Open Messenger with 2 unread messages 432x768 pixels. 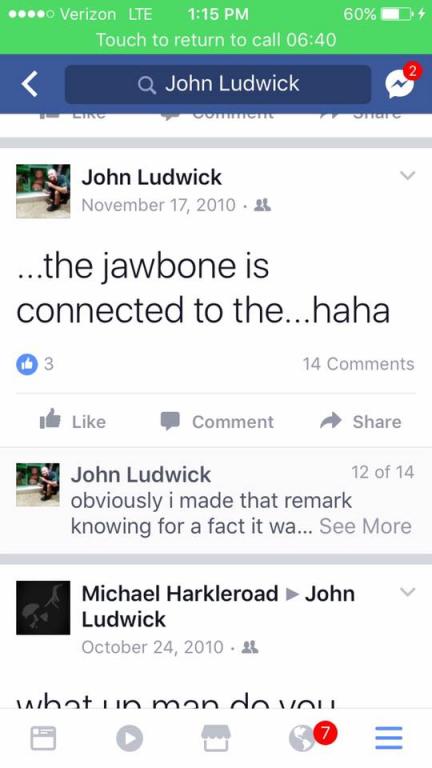400,84
